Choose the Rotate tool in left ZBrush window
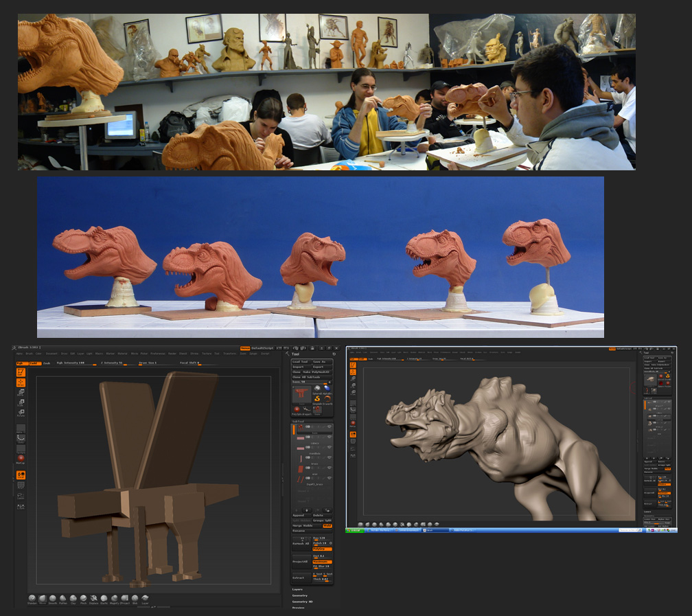The height and width of the screenshot is (616, 692). tap(21, 414)
